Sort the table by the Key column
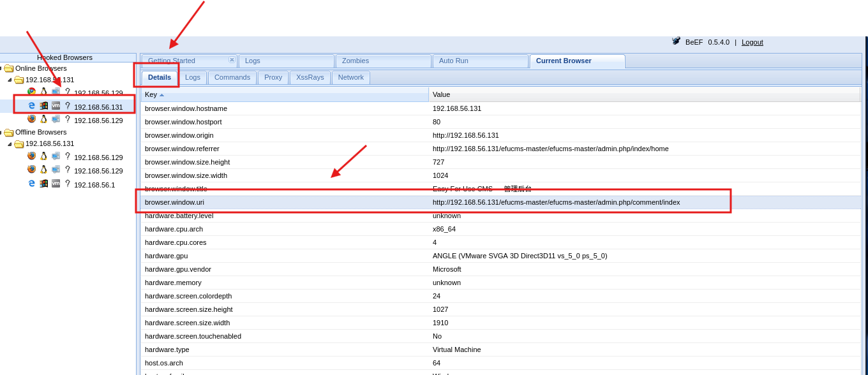868x375 pixels. coord(285,94)
